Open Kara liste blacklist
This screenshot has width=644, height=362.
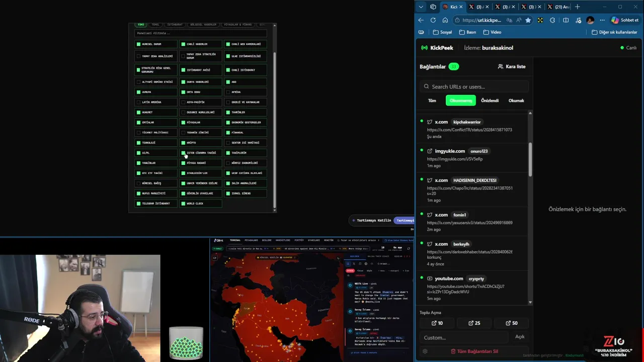[512, 66]
